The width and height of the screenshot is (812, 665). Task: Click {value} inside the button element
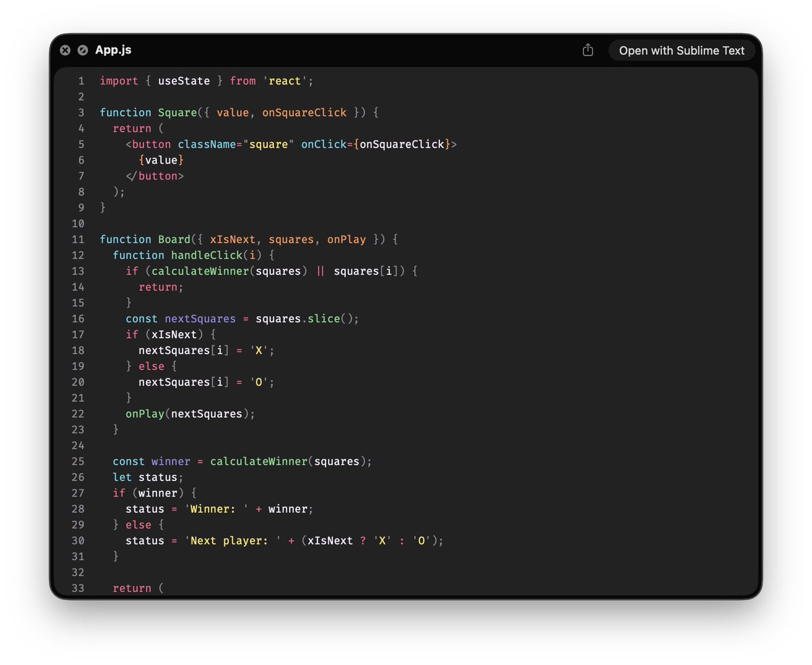pyautogui.click(x=161, y=160)
